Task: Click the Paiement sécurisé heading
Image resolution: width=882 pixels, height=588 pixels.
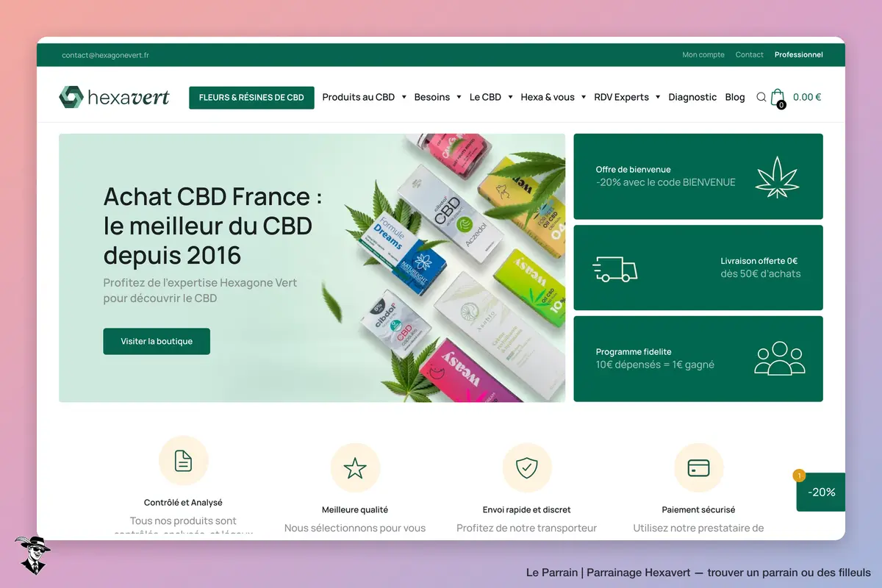Action: click(698, 510)
